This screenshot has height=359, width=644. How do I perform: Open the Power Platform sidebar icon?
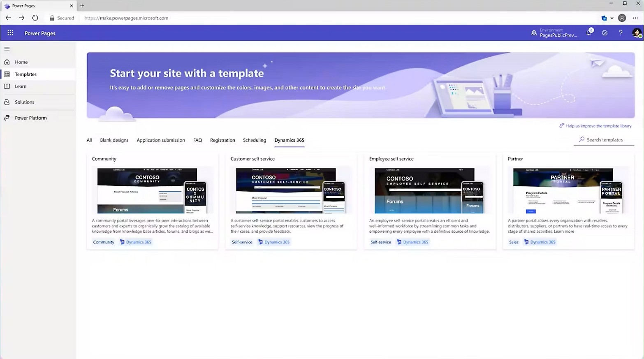pos(7,118)
